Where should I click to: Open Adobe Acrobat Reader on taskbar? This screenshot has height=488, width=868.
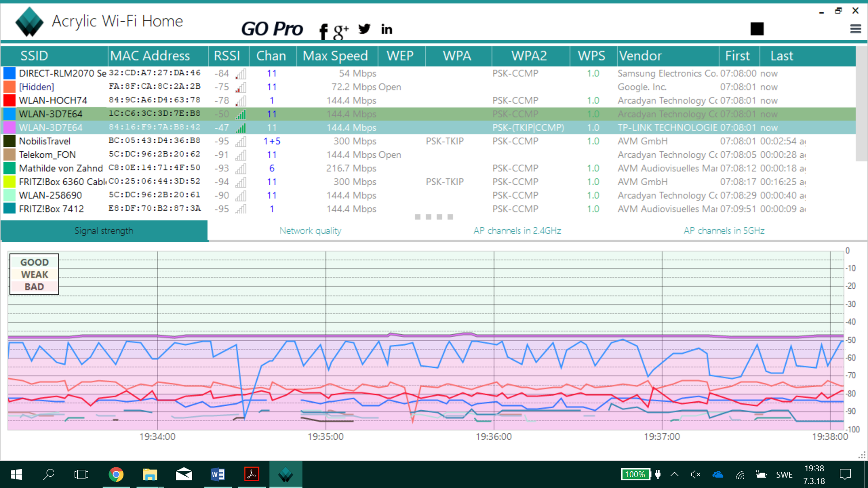[x=252, y=474]
